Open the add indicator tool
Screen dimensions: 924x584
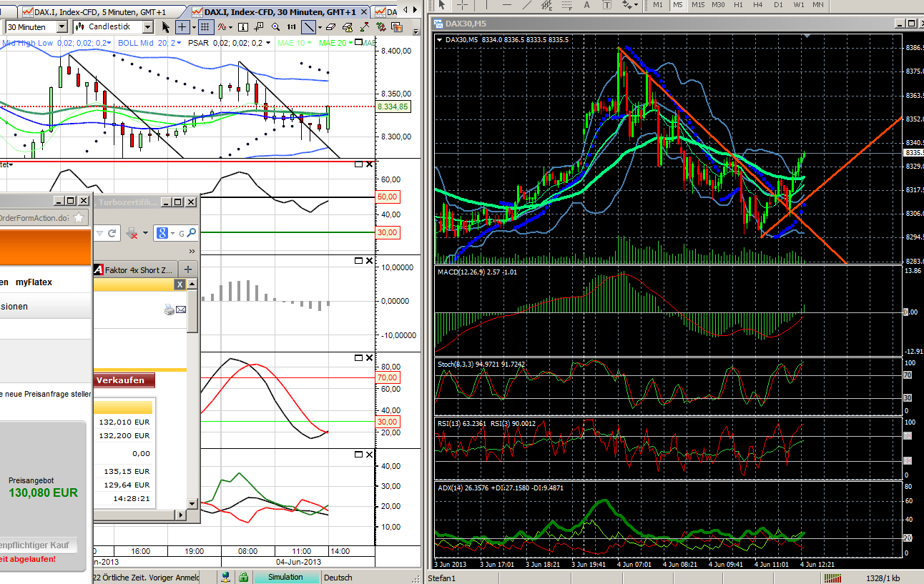[x=222, y=27]
